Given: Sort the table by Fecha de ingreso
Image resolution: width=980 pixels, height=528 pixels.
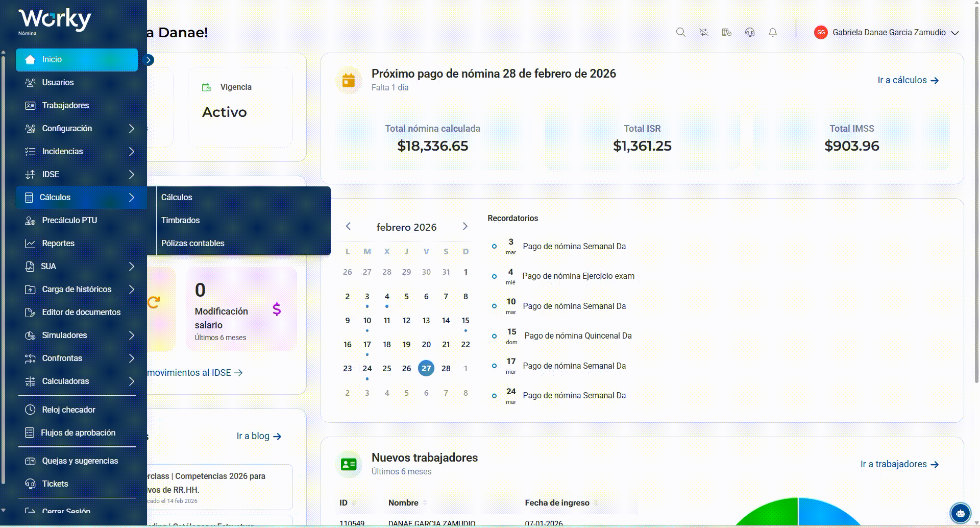Looking at the screenshot, I should (x=557, y=503).
